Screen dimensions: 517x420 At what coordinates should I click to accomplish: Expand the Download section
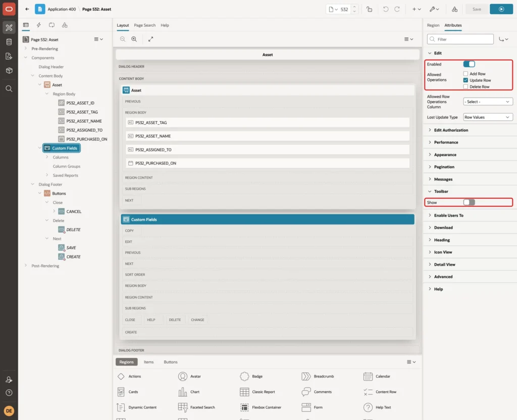tap(443, 228)
